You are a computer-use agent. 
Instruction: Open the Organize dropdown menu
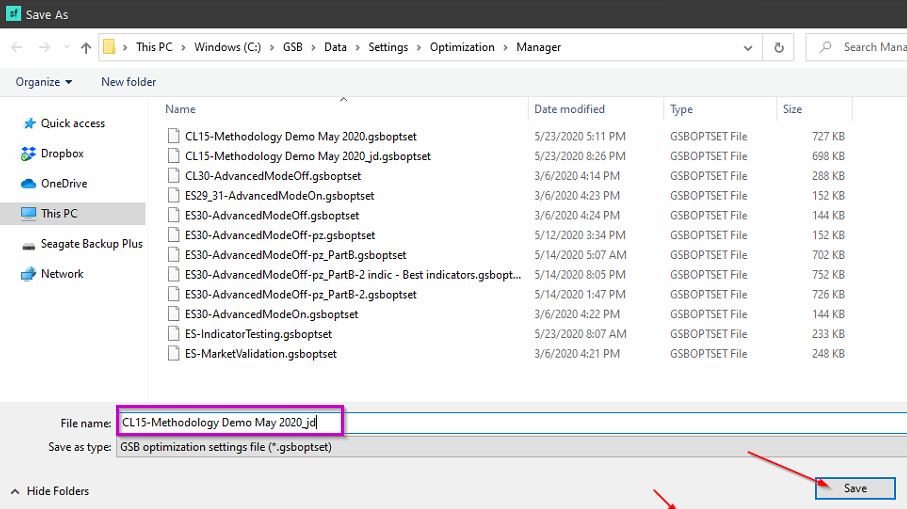(x=44, y=82)
